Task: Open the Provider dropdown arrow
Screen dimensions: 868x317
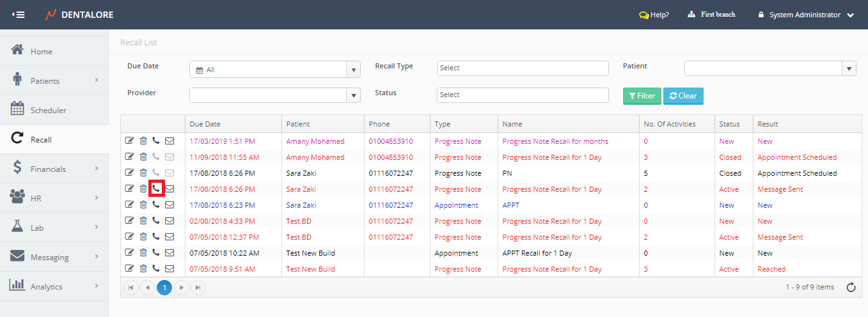Action: (354, 95)
